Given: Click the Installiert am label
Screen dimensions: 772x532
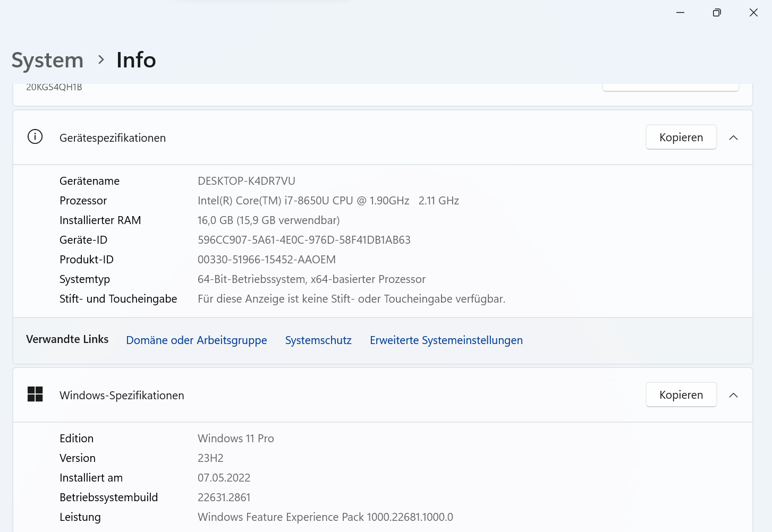Looking at the screenshot, I should tap(91, 478).
